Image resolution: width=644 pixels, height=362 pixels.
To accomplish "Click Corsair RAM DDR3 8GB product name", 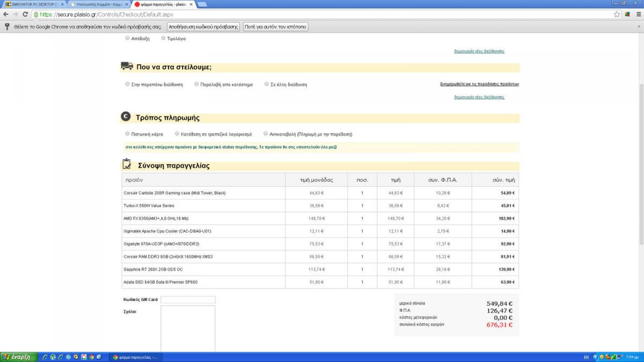I will [x=168, y=257].
